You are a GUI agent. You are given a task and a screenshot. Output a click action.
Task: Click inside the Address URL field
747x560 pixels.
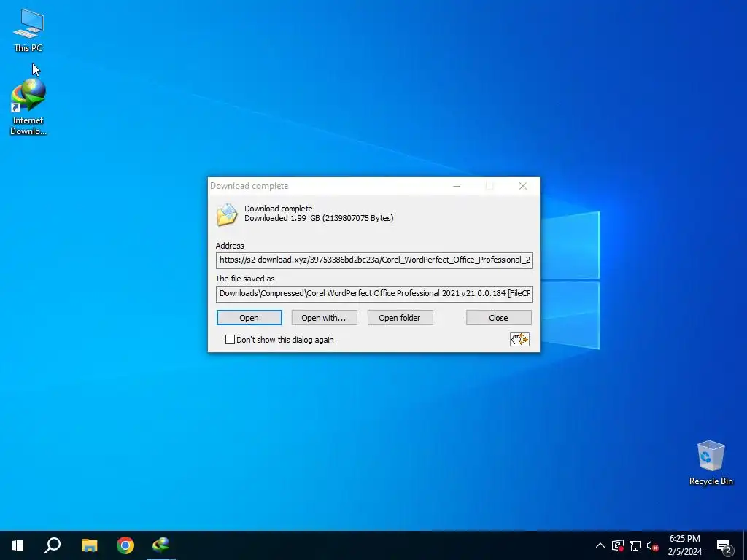tap(374, 260)
